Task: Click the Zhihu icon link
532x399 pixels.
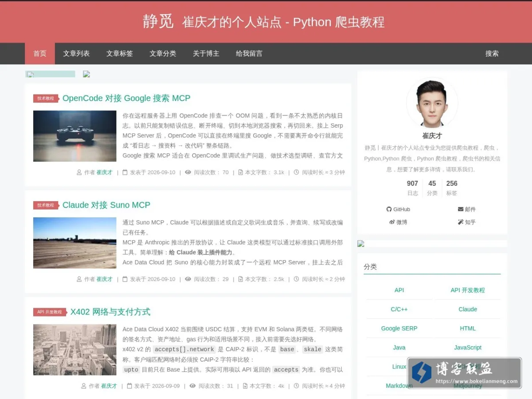Action: pos(461,222)
